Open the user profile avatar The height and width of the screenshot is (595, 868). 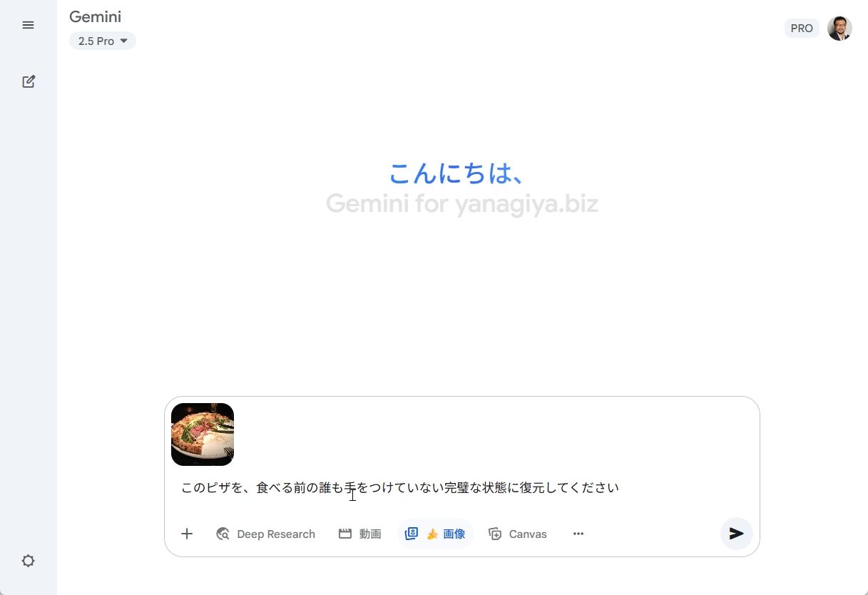click(839, 29)
